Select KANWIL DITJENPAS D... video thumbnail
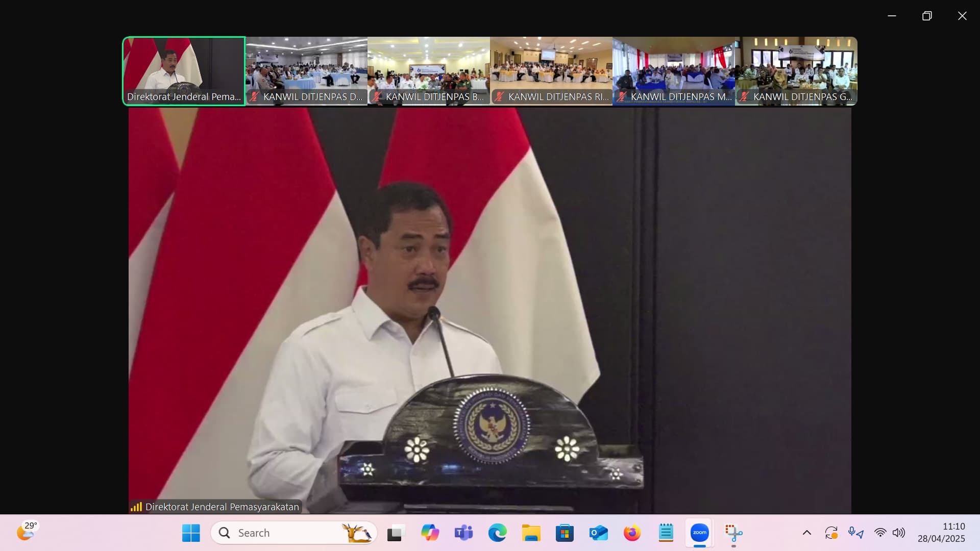980x551 pixels. [306, 70]
